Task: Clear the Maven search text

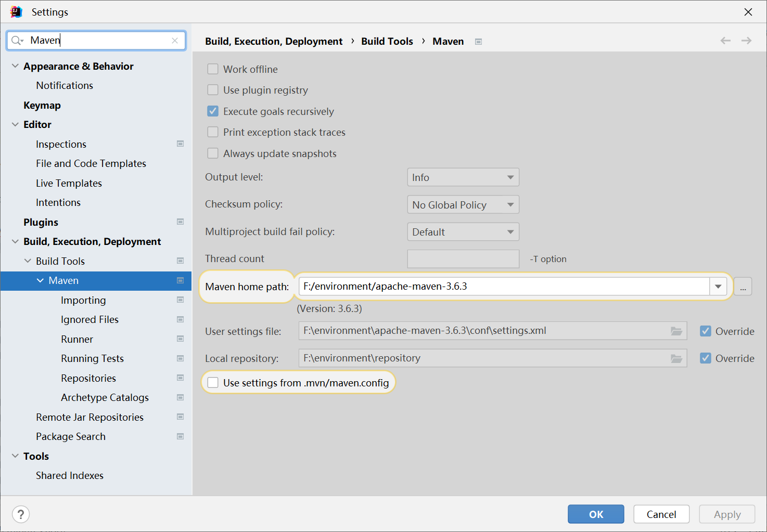Action: coord(175,41)
